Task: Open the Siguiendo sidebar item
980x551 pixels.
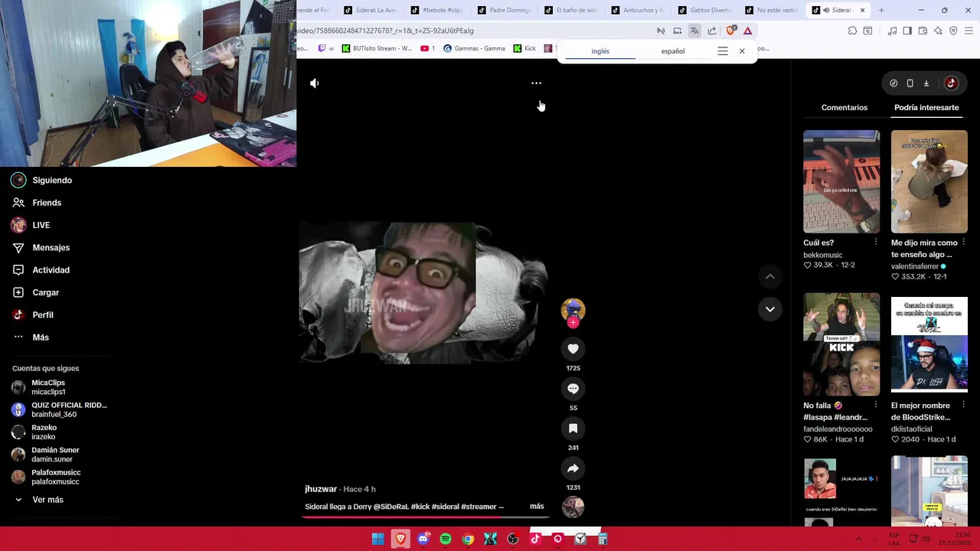Action: 52,181
